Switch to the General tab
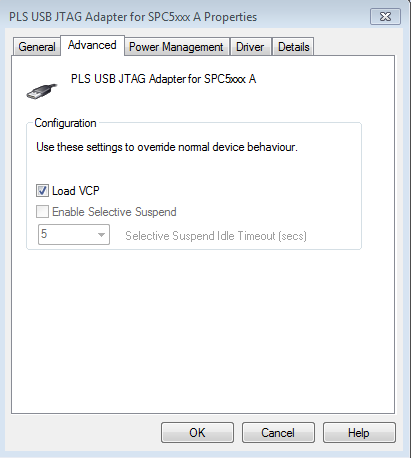 pyautogui.click(x=37, y=47)
